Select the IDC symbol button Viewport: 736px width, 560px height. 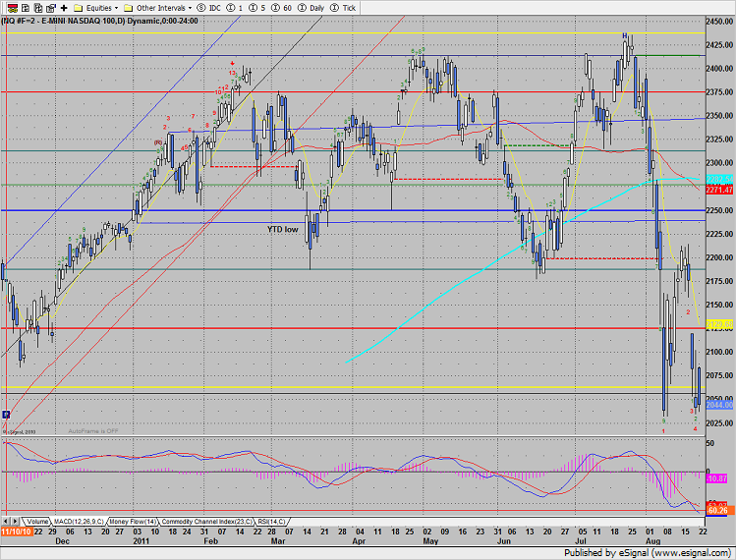coord(209,8)
